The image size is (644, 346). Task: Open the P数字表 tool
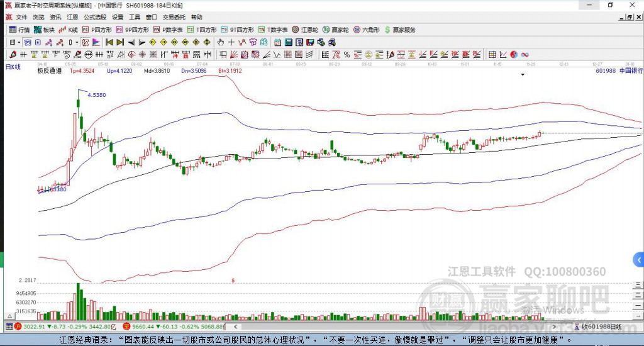click(168, 30)
